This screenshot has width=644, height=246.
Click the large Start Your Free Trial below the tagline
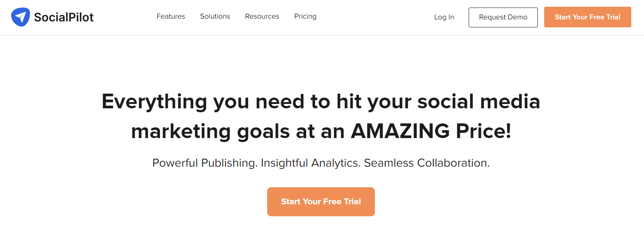pos(321,202)
